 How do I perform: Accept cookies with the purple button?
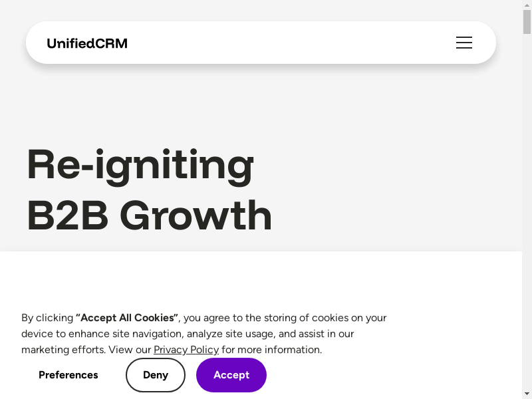point(231,375)
